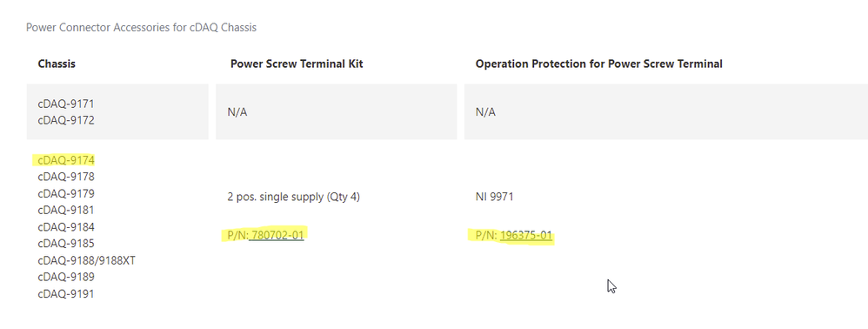Viewport: 868px width, 329px height.
Task: Click the Operation Protection for Power Screw Terminal header
Action: tap(599, 64)
